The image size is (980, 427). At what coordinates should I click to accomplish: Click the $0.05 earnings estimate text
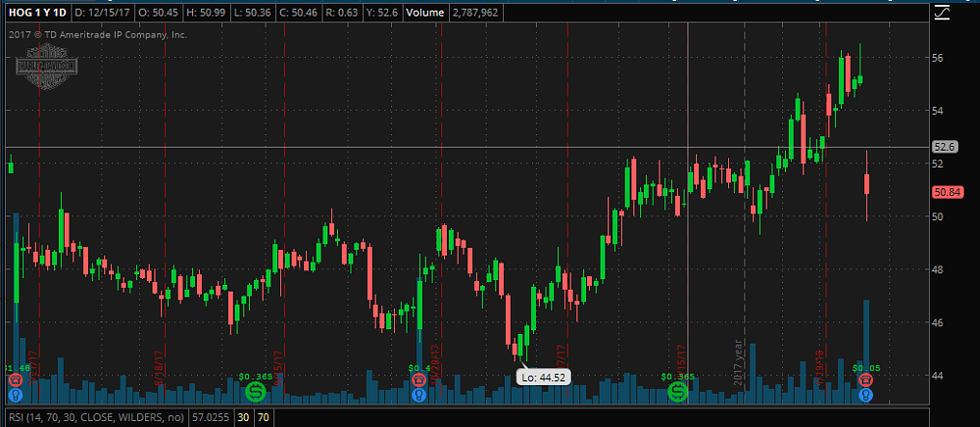[865, 367]
